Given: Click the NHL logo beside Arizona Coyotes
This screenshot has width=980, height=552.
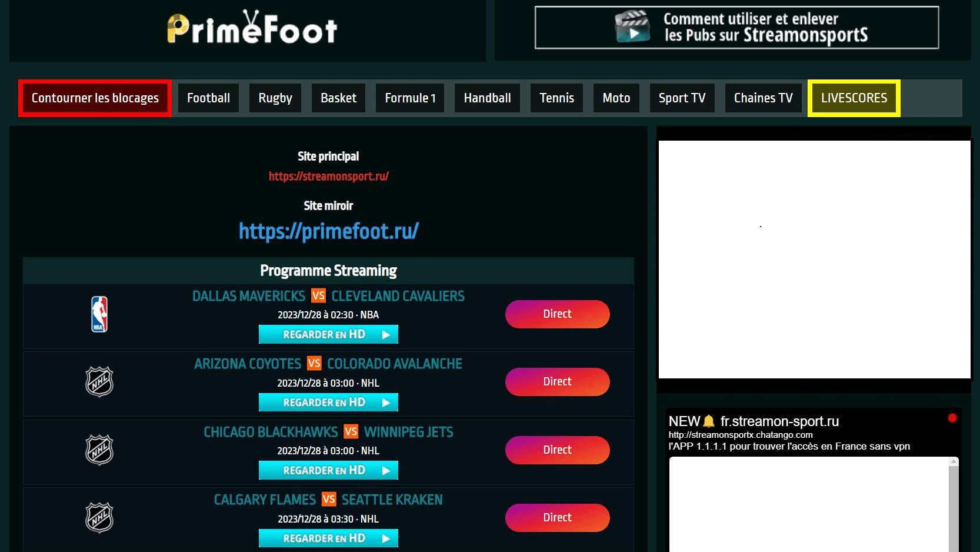Looking at the screenshot, I should click(x=99, y=382).
